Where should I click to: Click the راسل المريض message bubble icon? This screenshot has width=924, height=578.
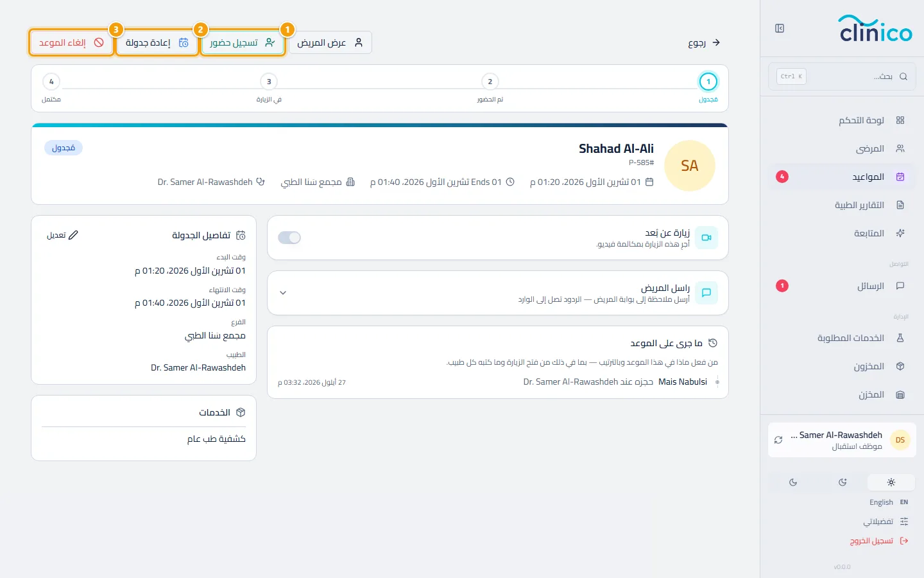pos(706,293)
